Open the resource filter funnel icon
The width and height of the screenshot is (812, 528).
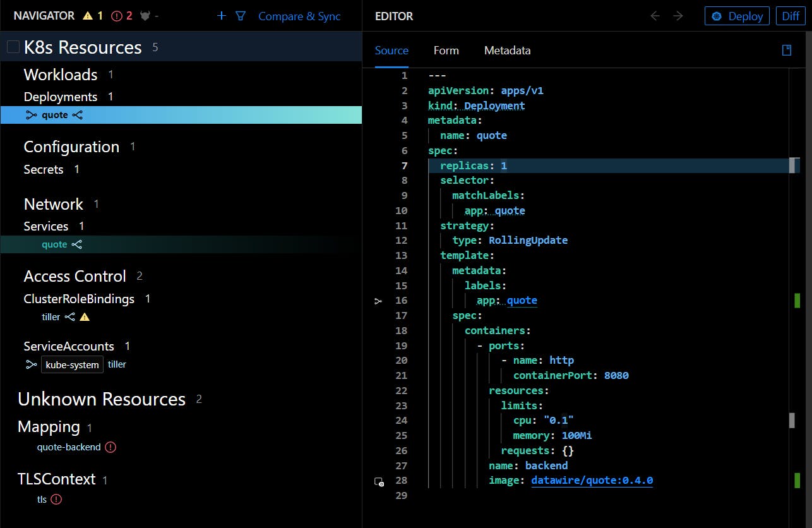(x=241, y=16)
